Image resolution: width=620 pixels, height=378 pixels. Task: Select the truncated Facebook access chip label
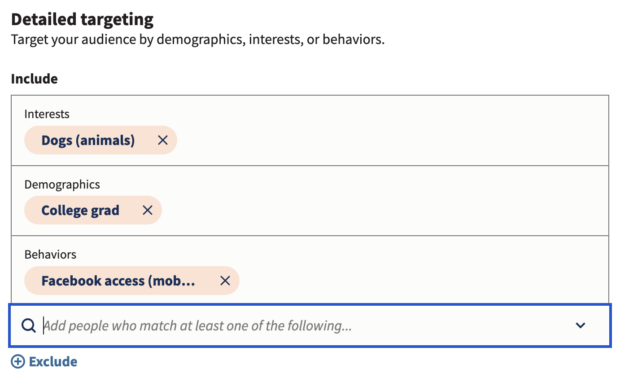pos(118,280)
